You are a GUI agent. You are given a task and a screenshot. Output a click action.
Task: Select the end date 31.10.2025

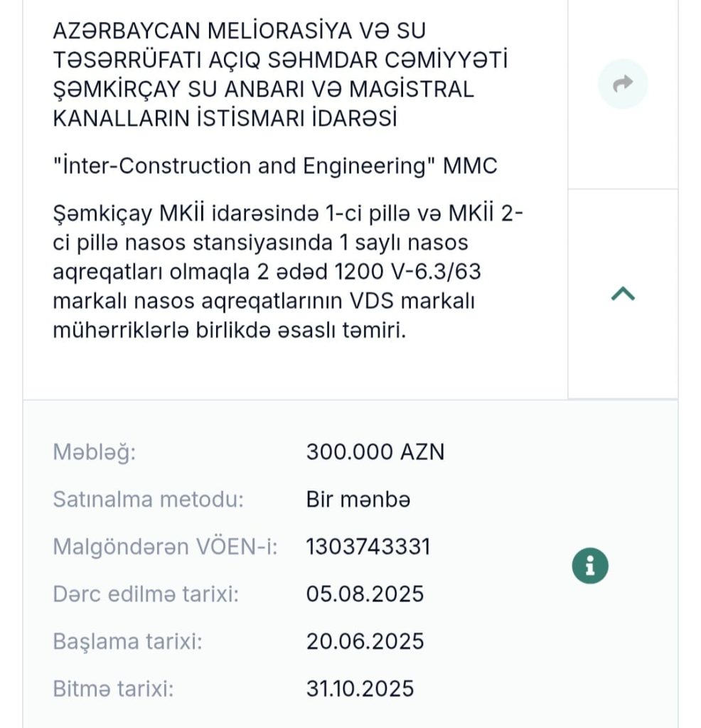pos(360,688)
